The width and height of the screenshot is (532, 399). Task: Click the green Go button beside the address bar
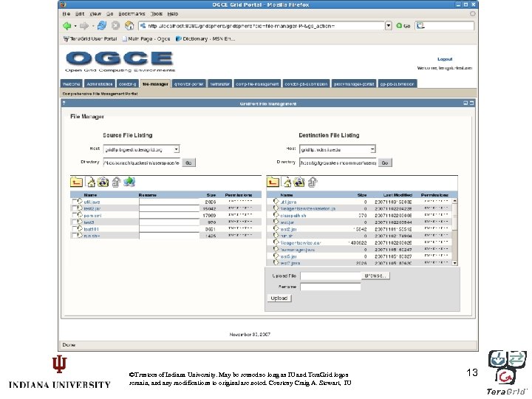[x=403, y=26]
